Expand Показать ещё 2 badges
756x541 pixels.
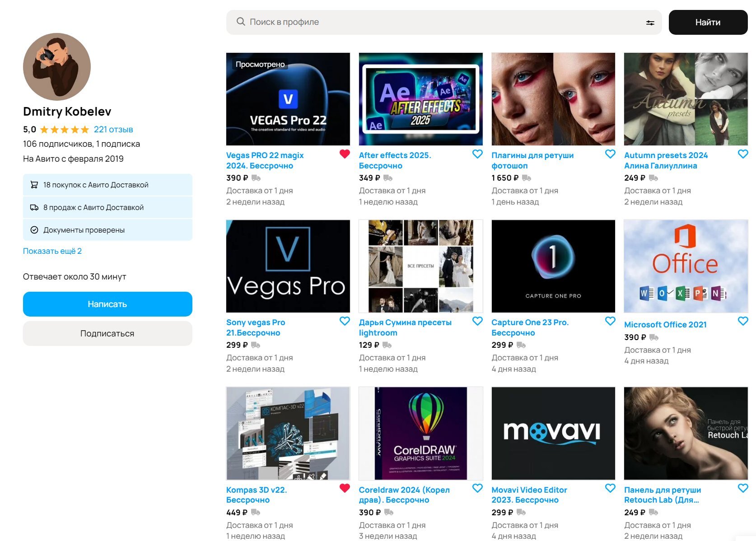(52, 251)
